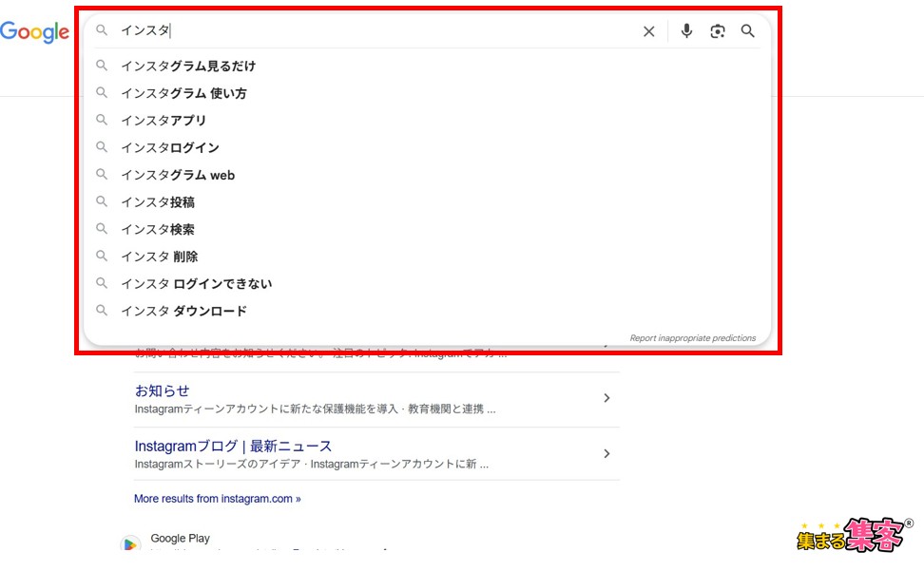
Task: Click the Google Play site name
Action: tap(181, 538)
